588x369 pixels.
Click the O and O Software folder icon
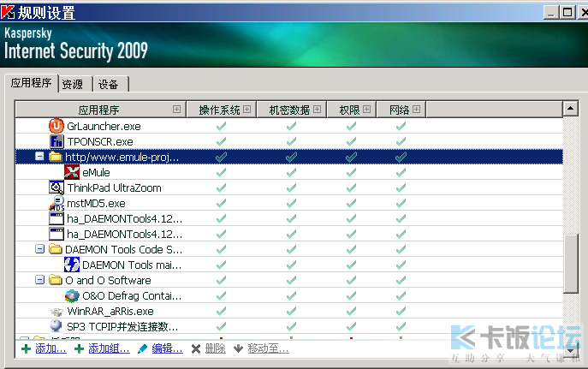point(56,280)
